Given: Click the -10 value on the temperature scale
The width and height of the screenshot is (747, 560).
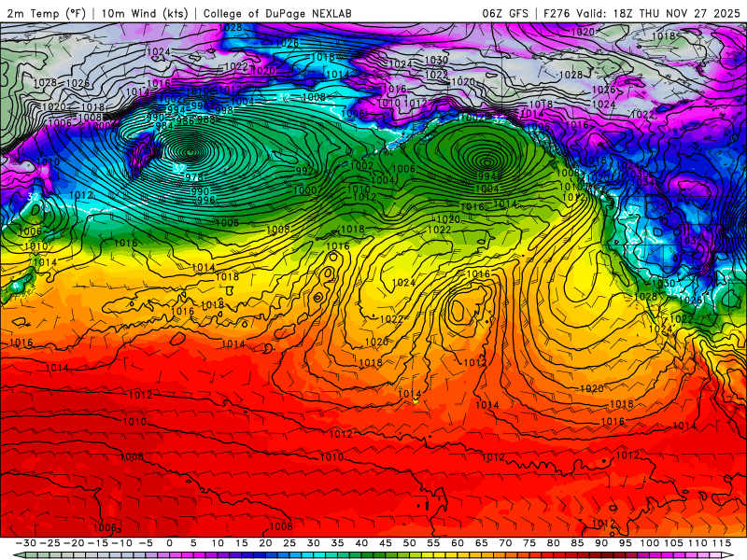Looking at the screenshot, I should point(122,543).
